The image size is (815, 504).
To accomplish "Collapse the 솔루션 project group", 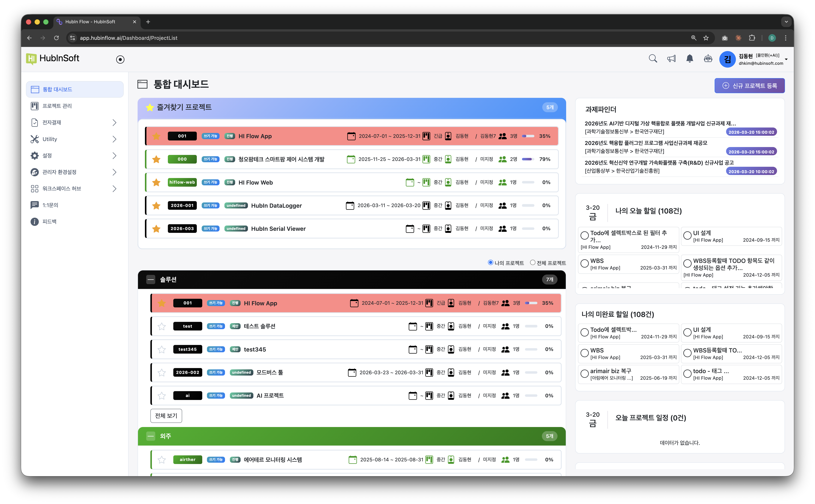I will coord(151,280).
